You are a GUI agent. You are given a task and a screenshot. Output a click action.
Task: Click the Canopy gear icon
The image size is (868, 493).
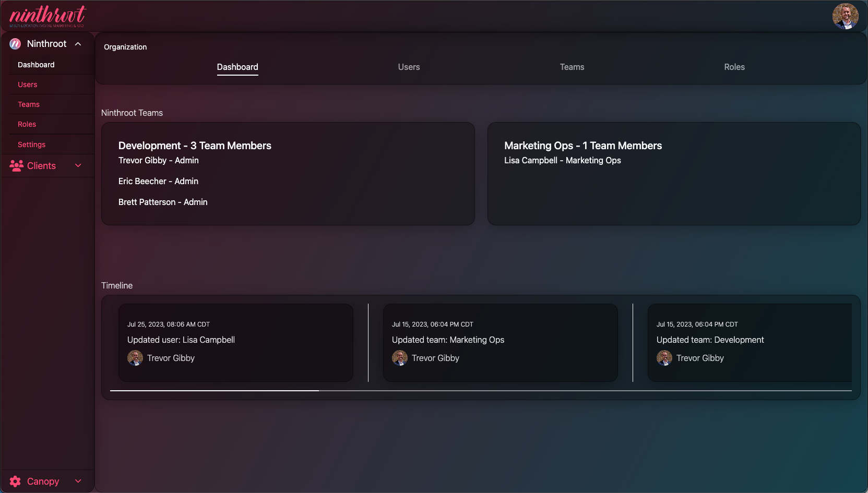[16, 482]
